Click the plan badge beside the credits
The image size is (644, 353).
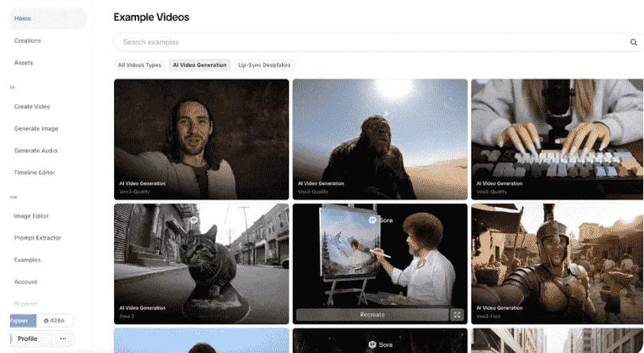click(x=23, y=321)
